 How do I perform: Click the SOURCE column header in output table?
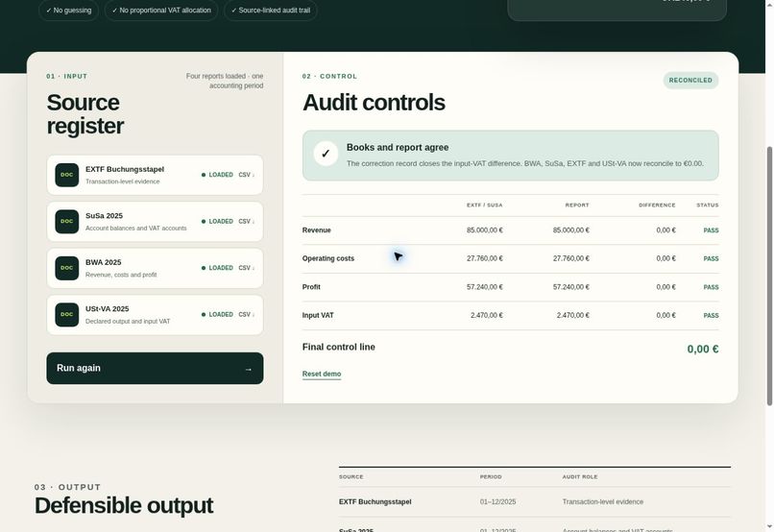[x=351, y=477]
